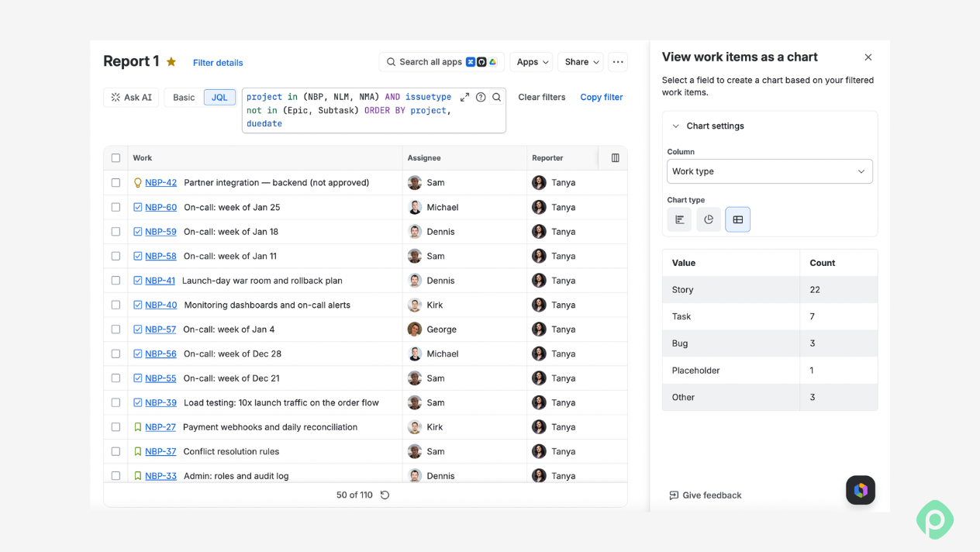Viewport: 980px width, 552px height.
Task: Run the JQL search magnifier
Action: [x=497, y=97]
